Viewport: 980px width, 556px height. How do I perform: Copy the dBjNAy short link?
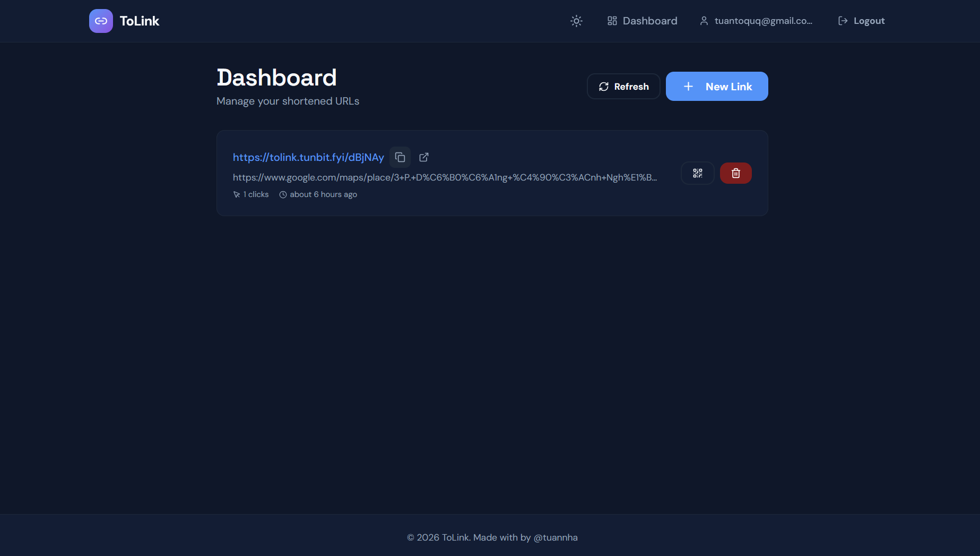tap(400, 157)
